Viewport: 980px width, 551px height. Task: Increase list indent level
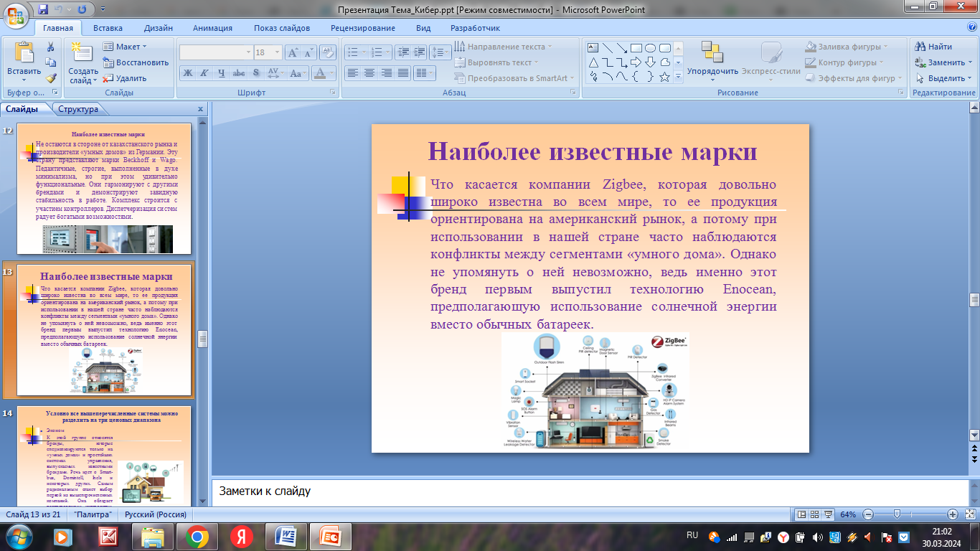coord(420,52)
